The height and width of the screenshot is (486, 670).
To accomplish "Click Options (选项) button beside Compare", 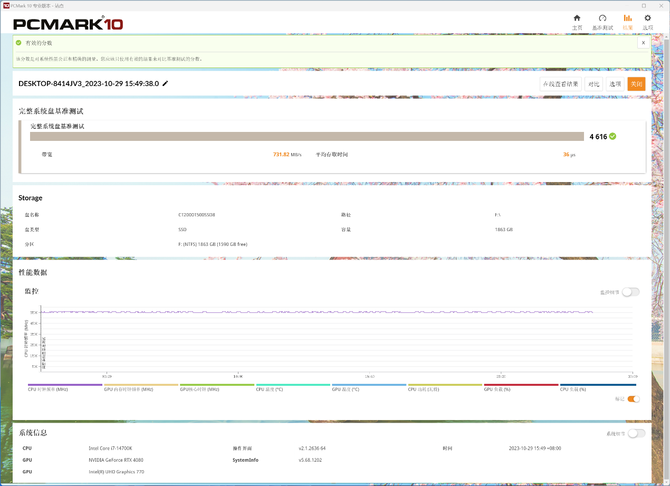I will [x=615, y=84].
